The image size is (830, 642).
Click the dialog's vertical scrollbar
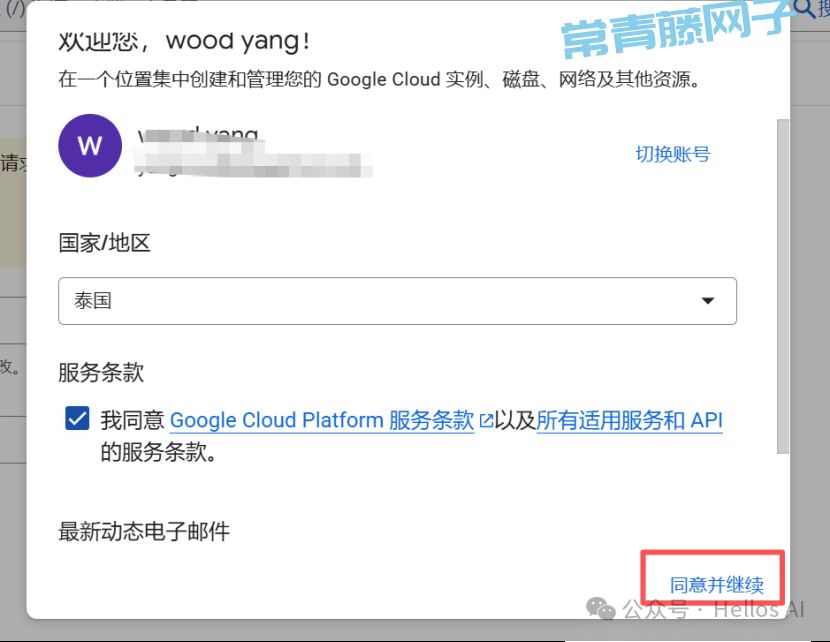782,290
